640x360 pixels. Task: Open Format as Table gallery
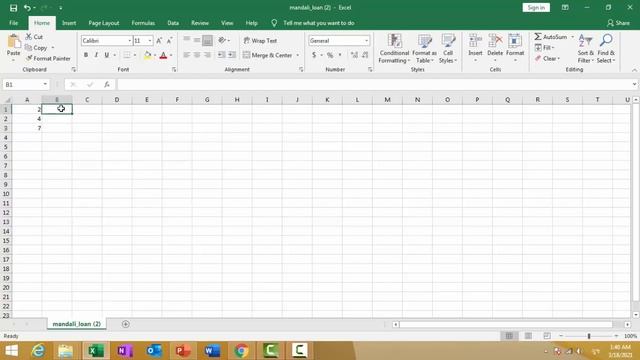coord(424,49)
